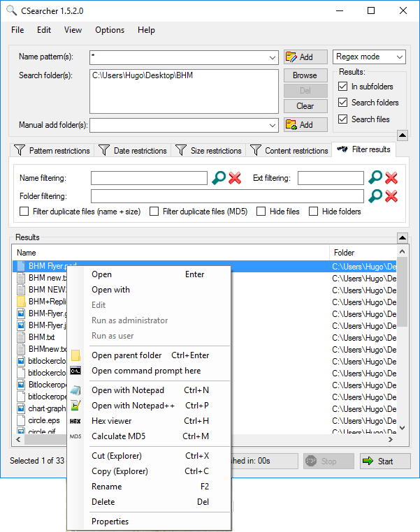Clear Name filtering with red X icon
Screen dimensions: 420x532
(x=235, y=178)
